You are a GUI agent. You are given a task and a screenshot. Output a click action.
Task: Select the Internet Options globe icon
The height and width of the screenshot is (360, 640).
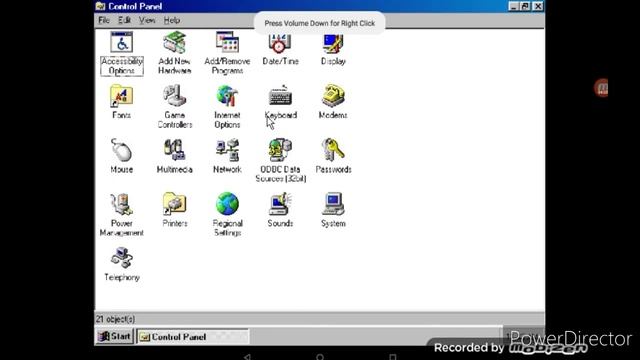(227, 96)
